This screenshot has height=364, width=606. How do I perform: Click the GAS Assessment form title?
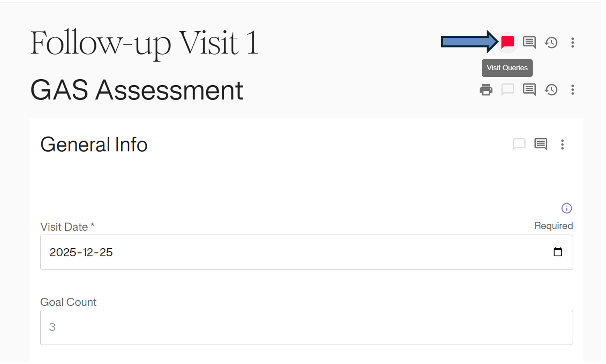pyautogui.click(x=137, y=90)
